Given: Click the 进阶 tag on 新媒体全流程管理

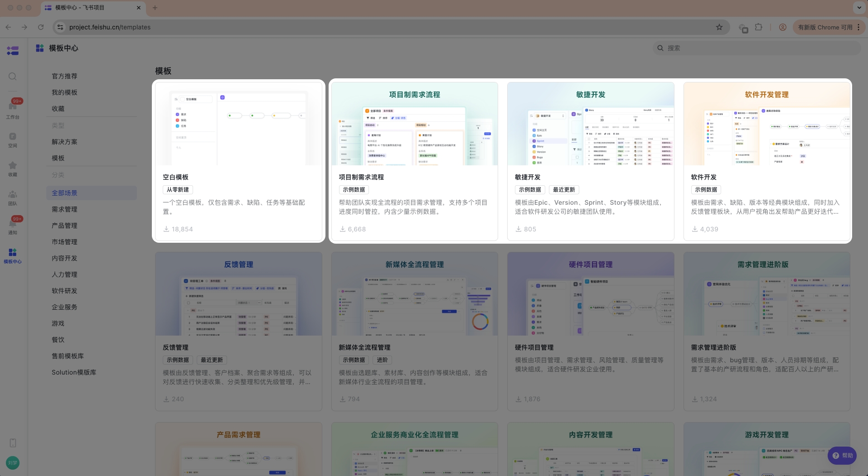Looking at the screenshot, I should point(382,360).
